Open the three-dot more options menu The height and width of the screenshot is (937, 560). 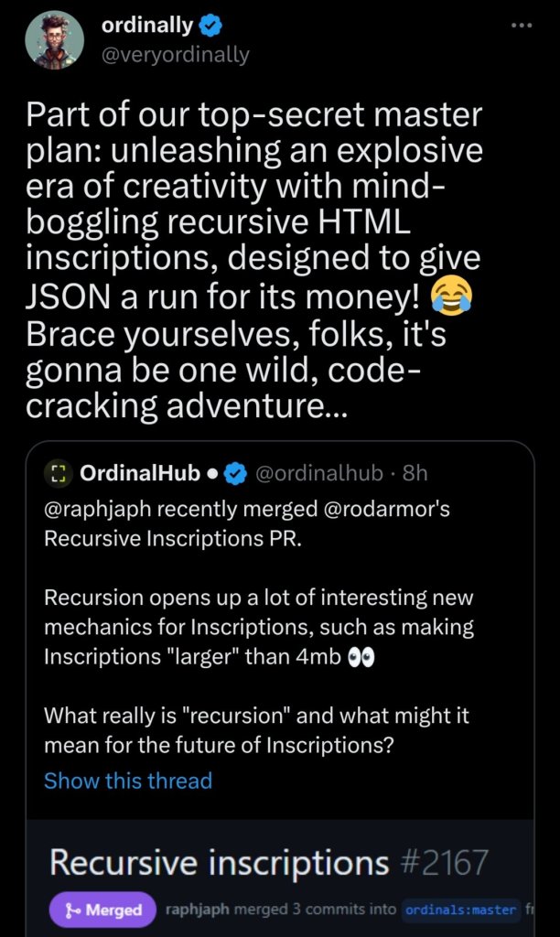point(521,26)
